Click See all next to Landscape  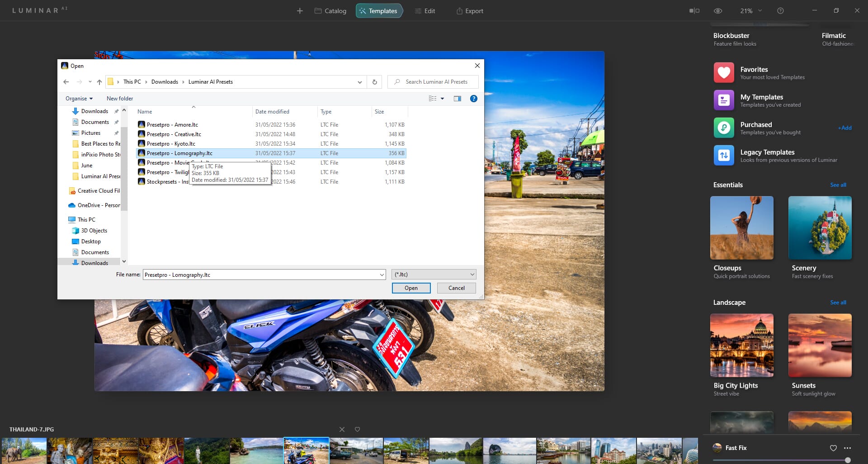(x=838, y=303)
